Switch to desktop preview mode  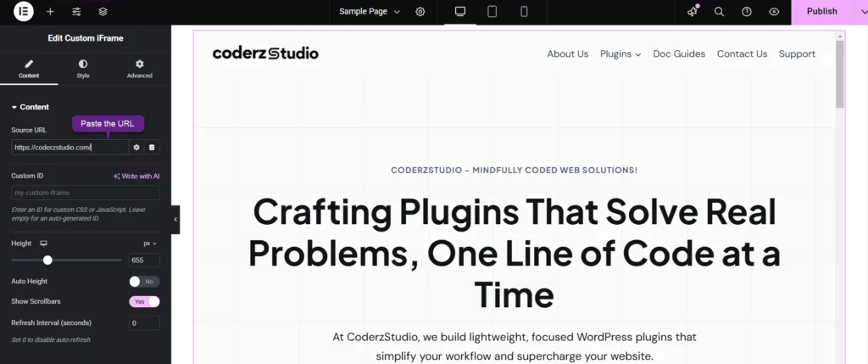[x=460, y=12]
